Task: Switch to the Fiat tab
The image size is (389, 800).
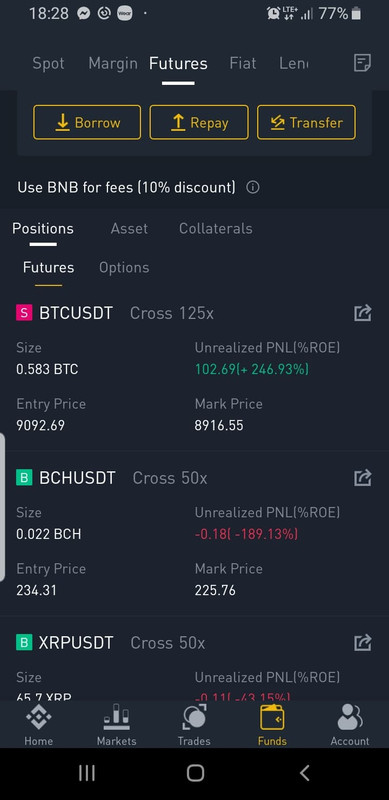Action: tap(243, 63)
